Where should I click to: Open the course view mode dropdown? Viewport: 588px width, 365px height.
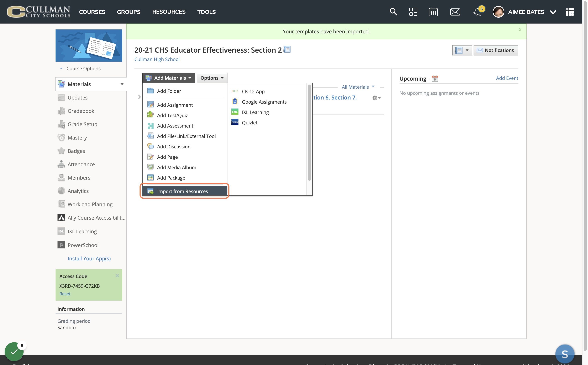pyautogui.click(x=462, y=50)
